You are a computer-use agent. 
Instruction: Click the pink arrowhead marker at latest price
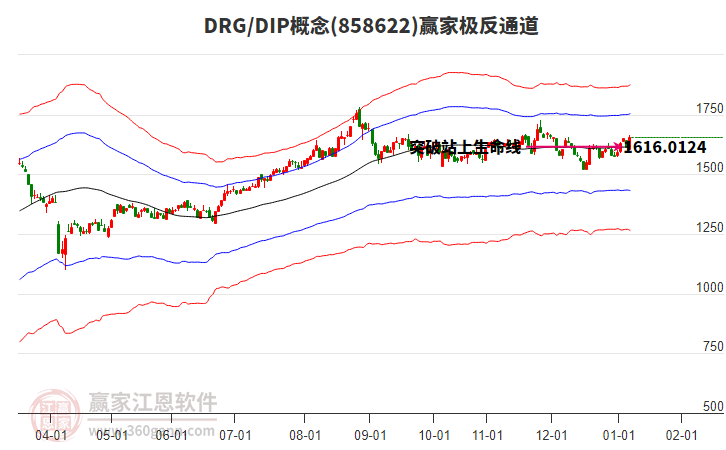coord(619,147)
